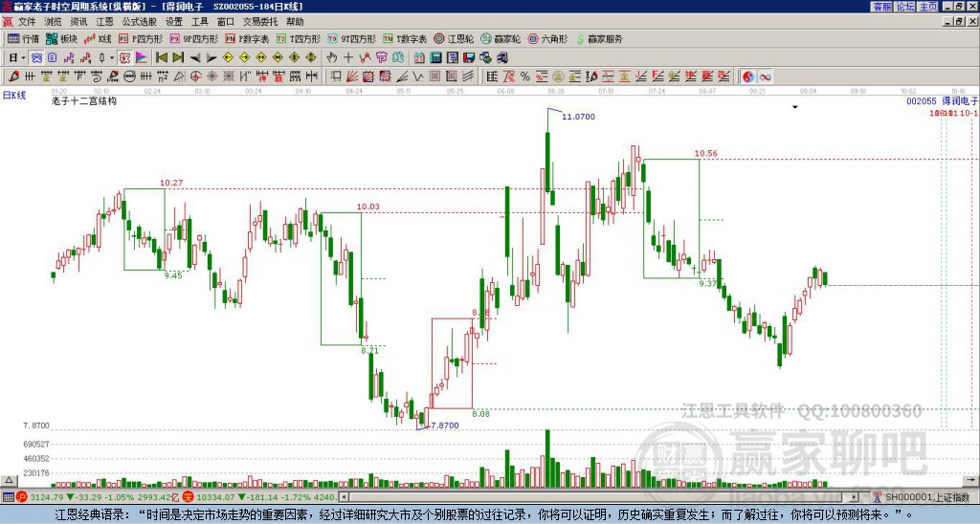Toggle the 权 rights adjustment icon

[x=124, y=58]
